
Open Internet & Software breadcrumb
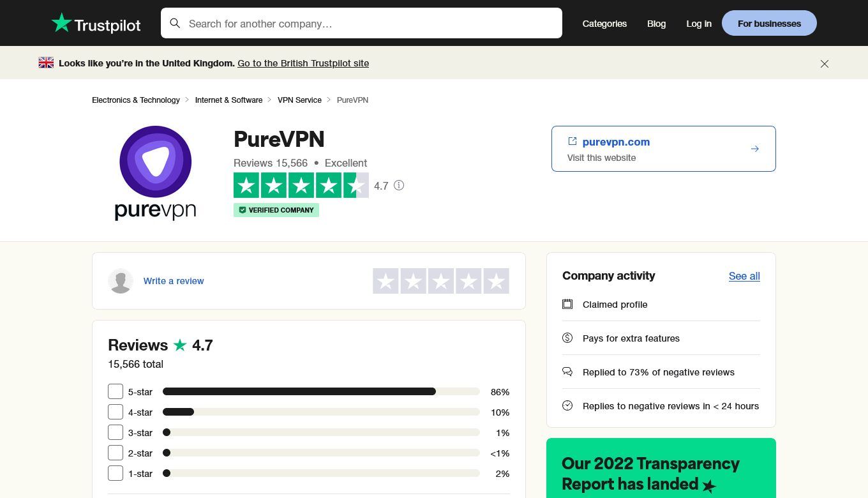tap(228, 100)
